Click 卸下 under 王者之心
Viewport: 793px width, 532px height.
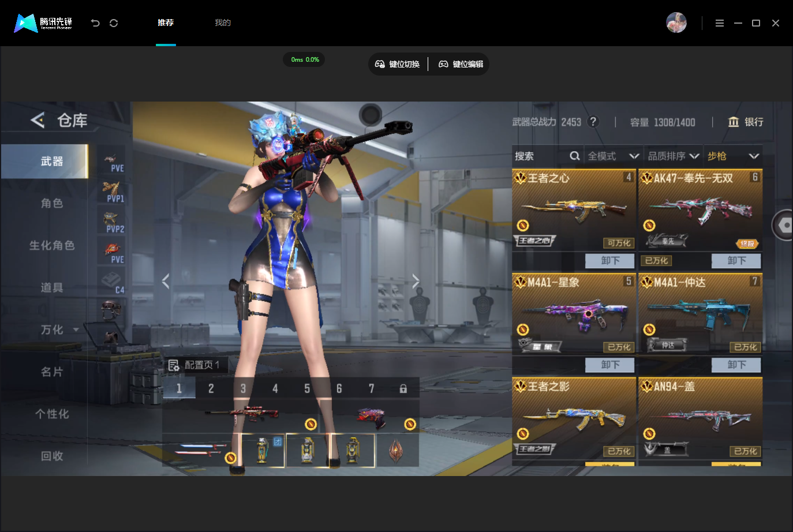tap(610, 261)
